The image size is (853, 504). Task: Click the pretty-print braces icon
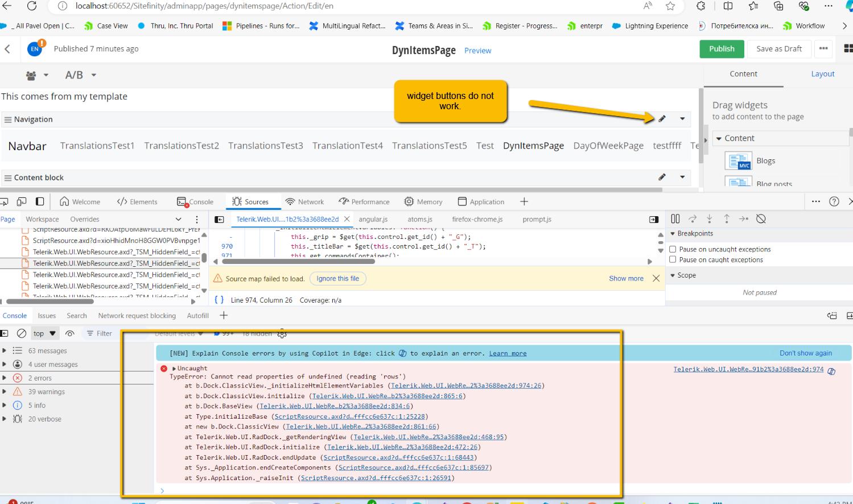tap(219, 300)
